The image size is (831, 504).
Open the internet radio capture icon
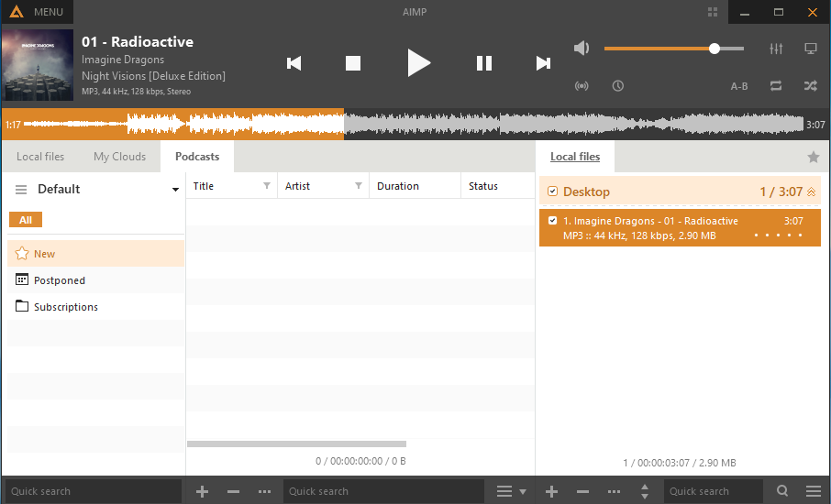coord(582,86)
